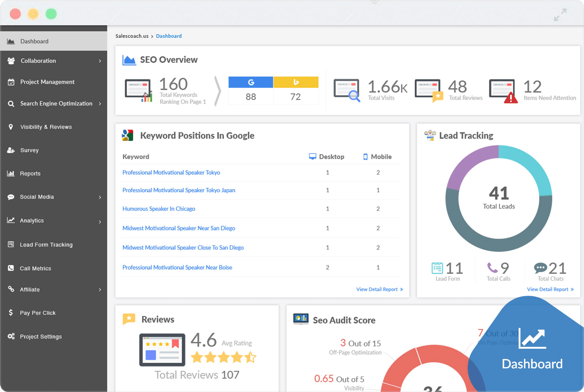Screen dimensions: 584x392
Task: Click the Total Visits magnifier icon
Action: coord(347,89)
